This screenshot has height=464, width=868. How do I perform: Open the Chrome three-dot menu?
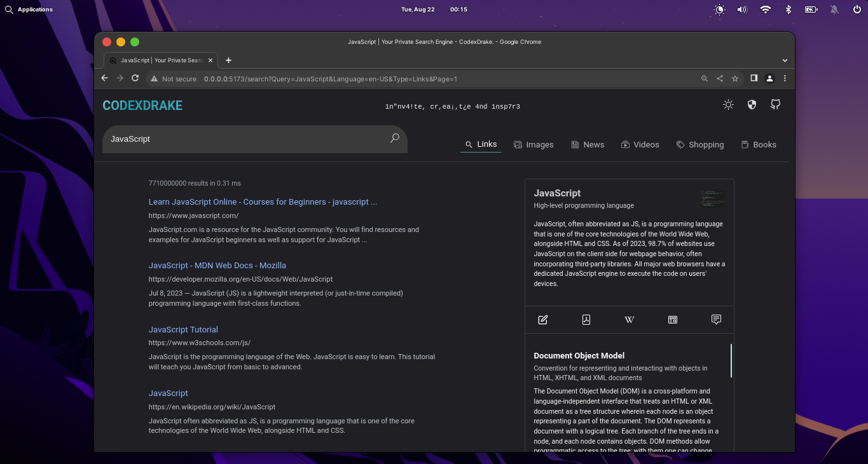(x=785, y=79)
